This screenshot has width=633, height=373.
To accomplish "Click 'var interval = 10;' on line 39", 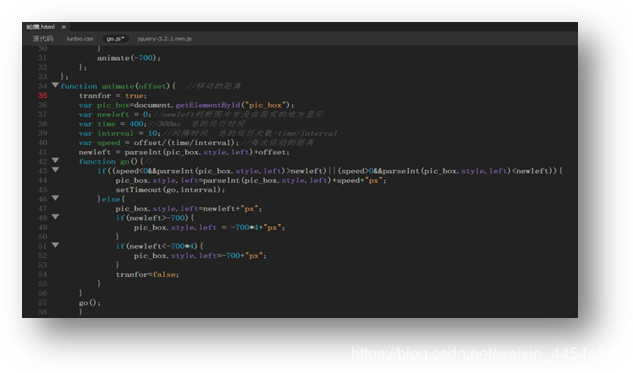I will (119, 133).
